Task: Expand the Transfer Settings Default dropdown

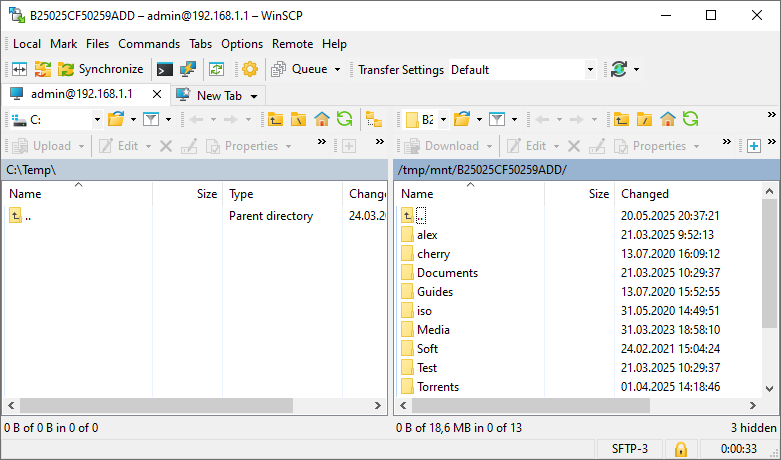Action: (590, 70)
